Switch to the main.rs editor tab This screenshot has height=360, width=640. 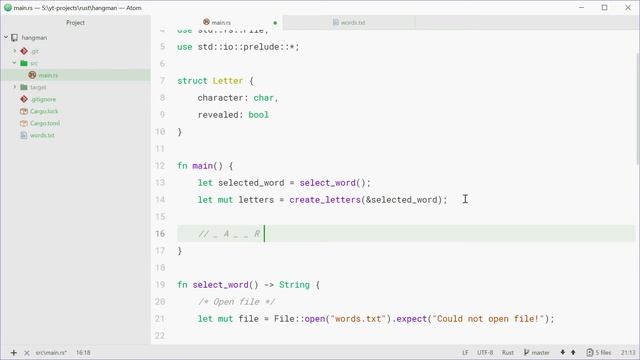[217, 22]
